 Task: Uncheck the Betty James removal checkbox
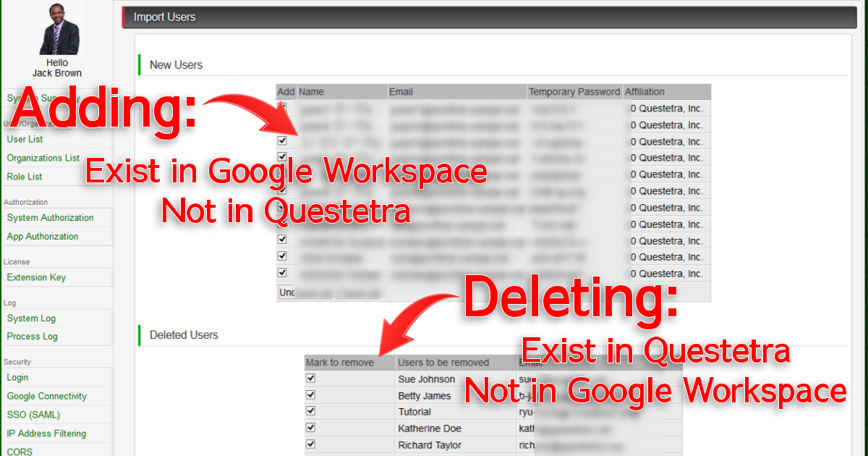[311, 395]
